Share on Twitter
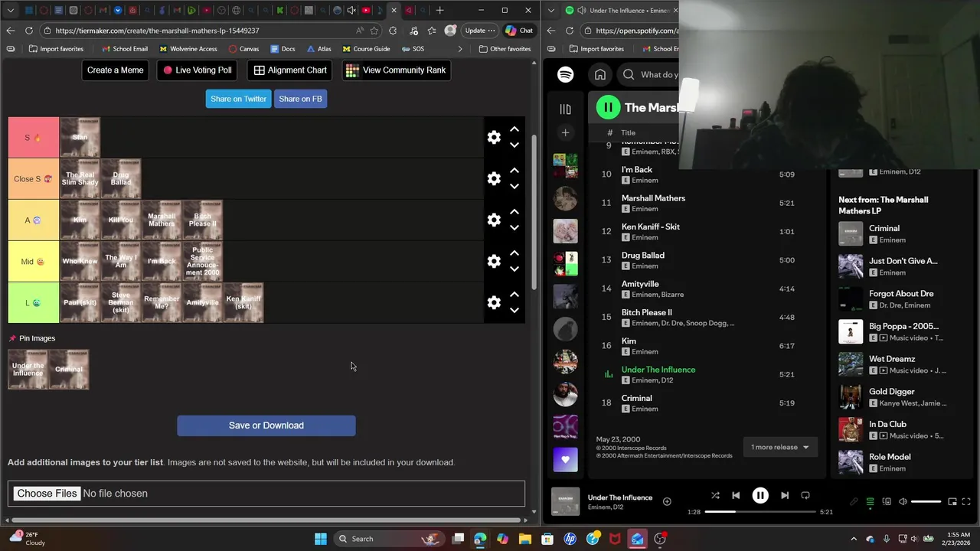 238,99
